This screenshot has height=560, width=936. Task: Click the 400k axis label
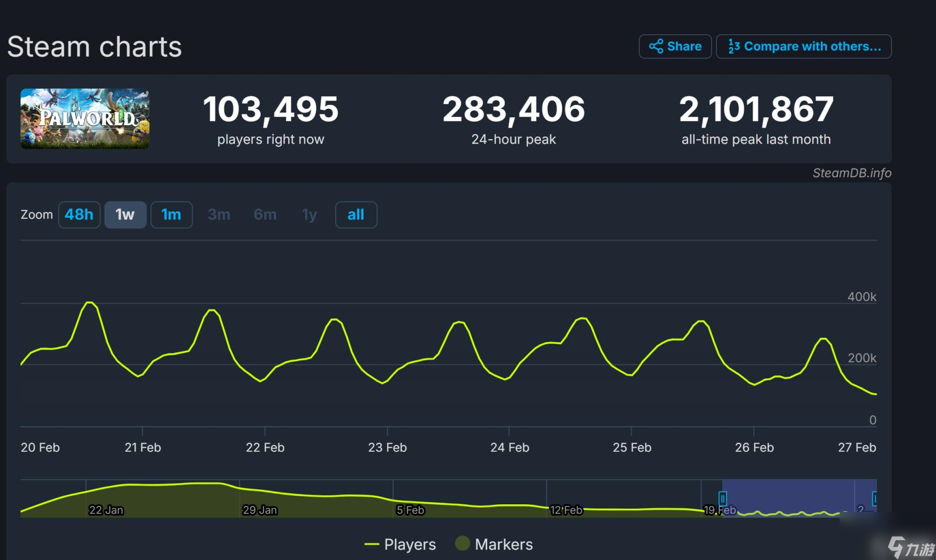click(862, 297)
